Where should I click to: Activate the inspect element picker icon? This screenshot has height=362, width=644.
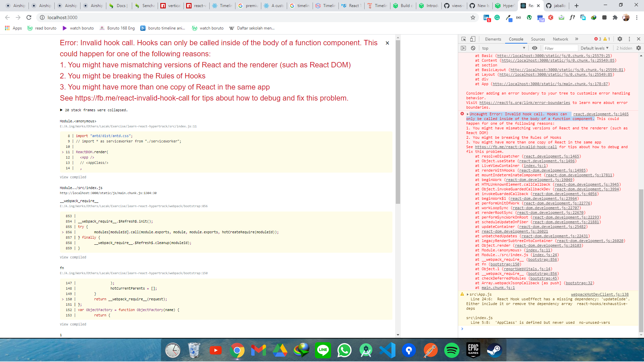pyautogui.click(x=464, y=39)
